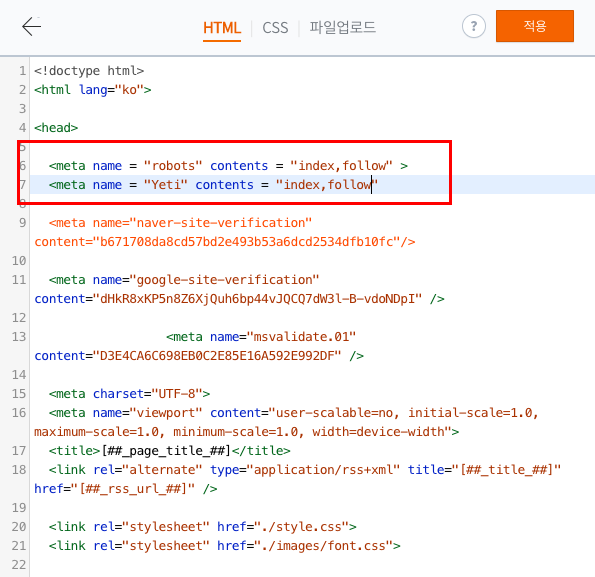
Task: Click the <!doctype html> line
Action: [89, 71]
